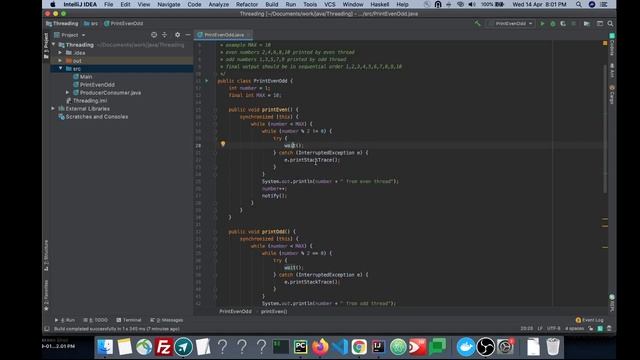Expand the out folder
640x360 pixels.
click(61, 60)
